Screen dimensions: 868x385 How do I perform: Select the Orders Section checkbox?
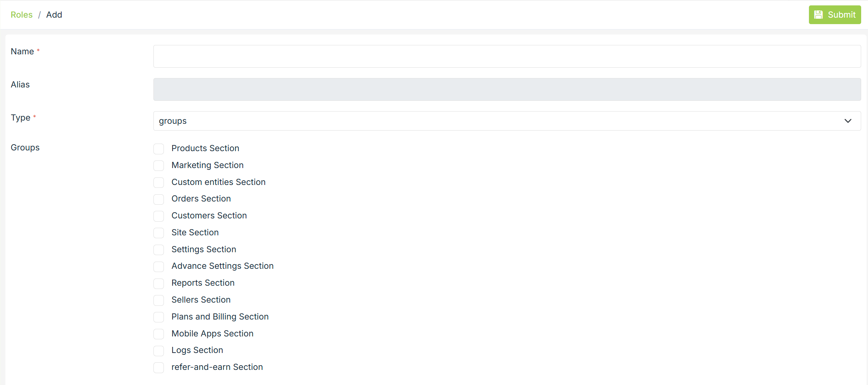coord(158,199)
